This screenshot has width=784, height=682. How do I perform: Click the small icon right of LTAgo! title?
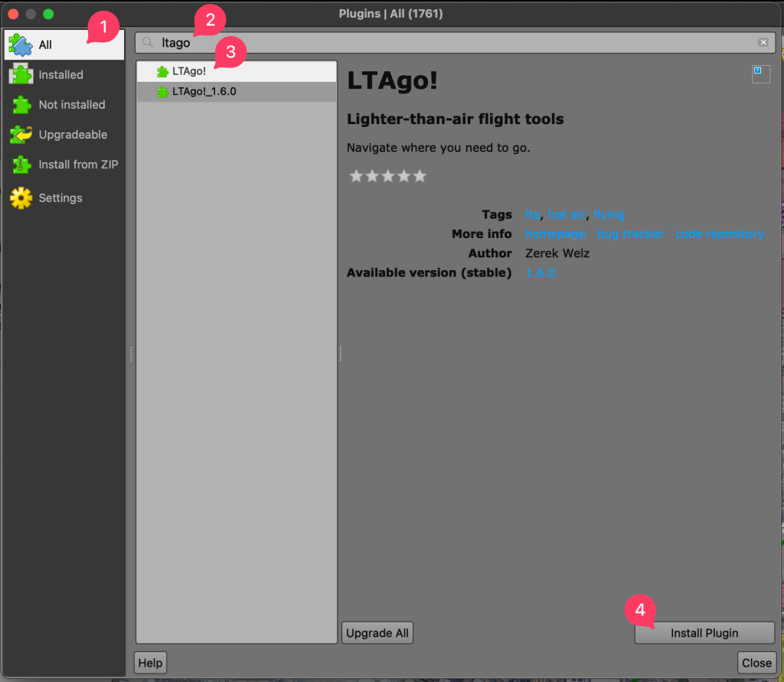point(760,73)
